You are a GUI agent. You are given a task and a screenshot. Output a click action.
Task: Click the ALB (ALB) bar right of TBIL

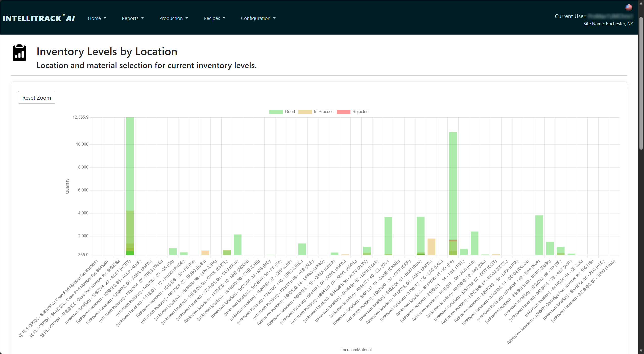(x=474, y=243)
